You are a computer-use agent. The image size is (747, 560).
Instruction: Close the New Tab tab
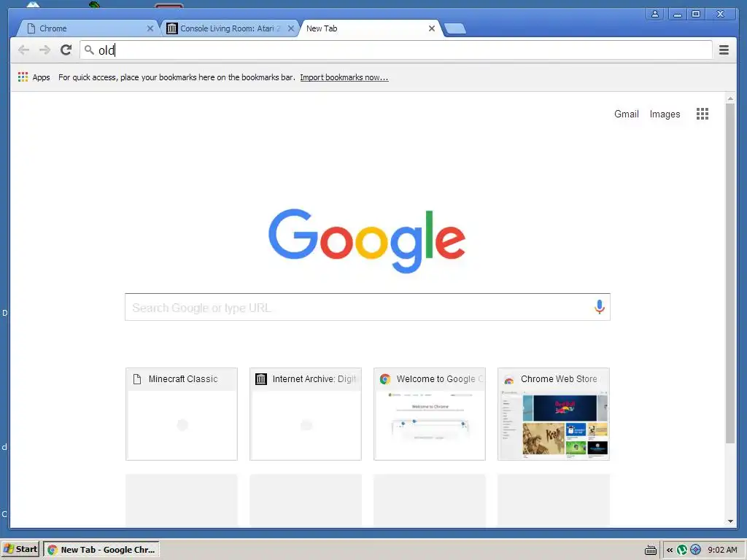(432, 28)
